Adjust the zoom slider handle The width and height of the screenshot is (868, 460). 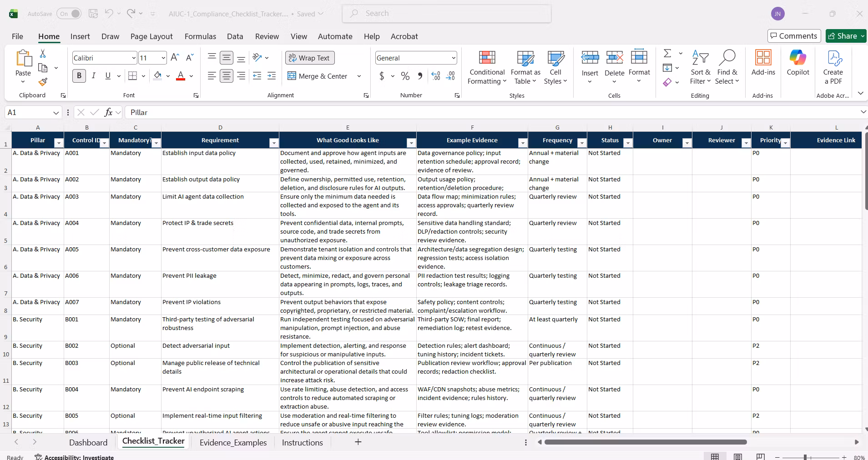[x=805, y=457]
